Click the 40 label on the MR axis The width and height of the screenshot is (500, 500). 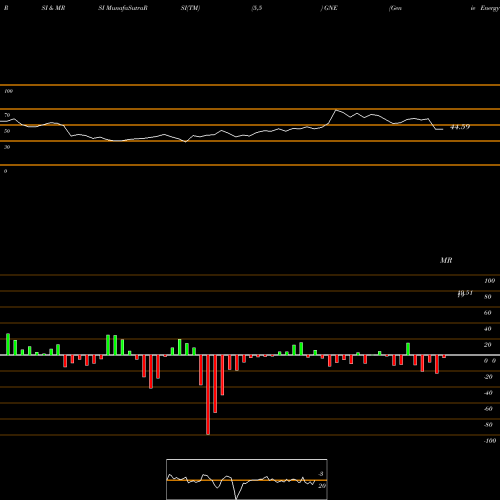pos(487,329)
